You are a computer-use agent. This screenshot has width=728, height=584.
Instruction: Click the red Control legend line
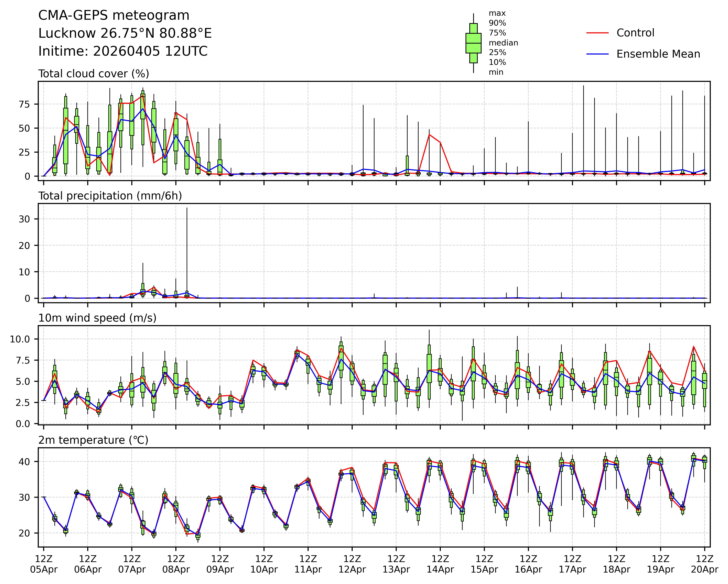coord(597,33)
